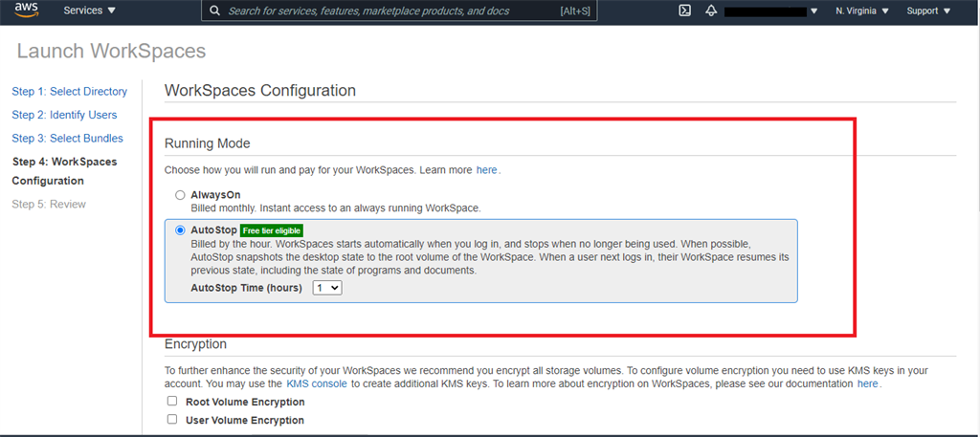Go to Step 1: Select Directory
Viewport: 980px width, 437px height.
69,92
